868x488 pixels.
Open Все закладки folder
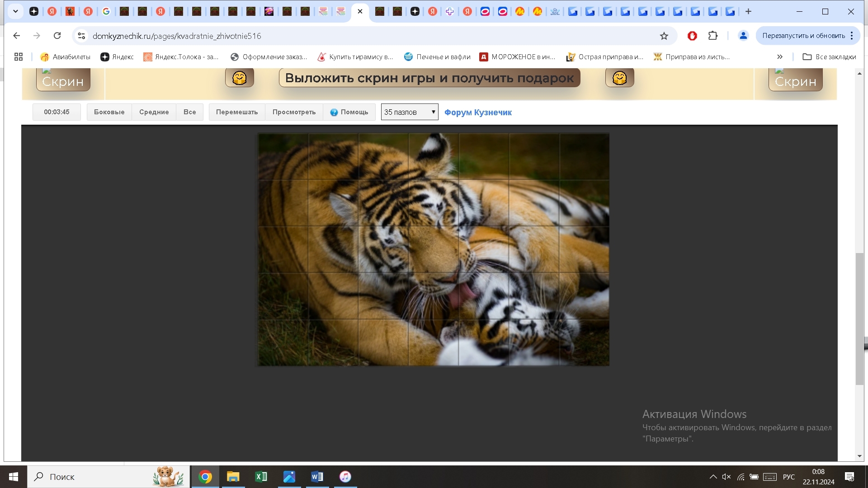pos(829,56)
